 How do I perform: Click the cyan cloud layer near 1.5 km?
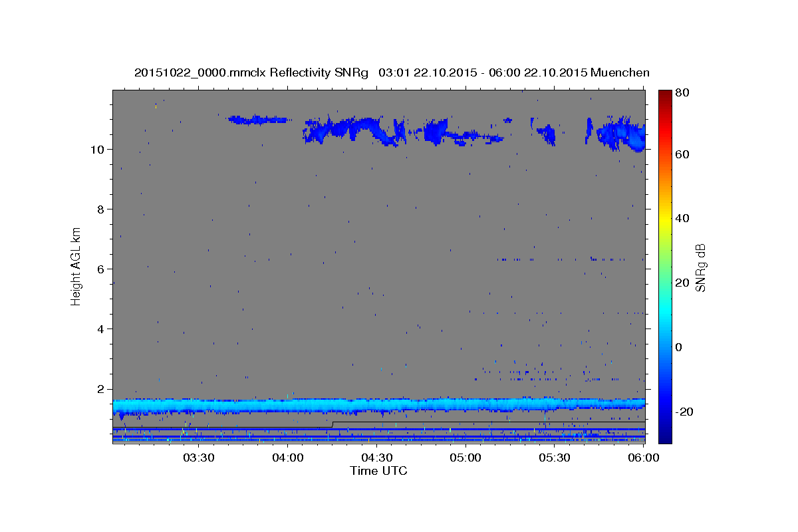[x=378, y=405]
